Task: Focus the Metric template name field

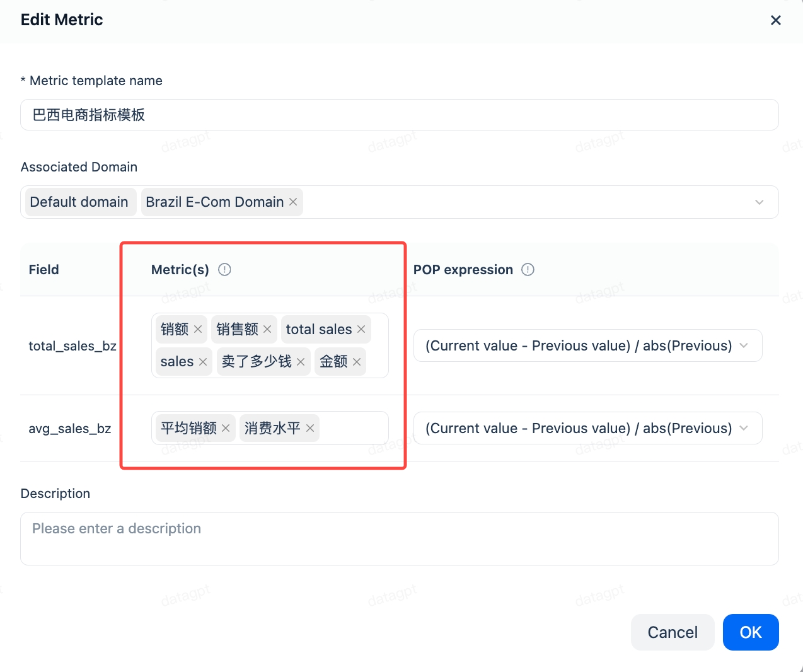Action: [x=399, y=115]
